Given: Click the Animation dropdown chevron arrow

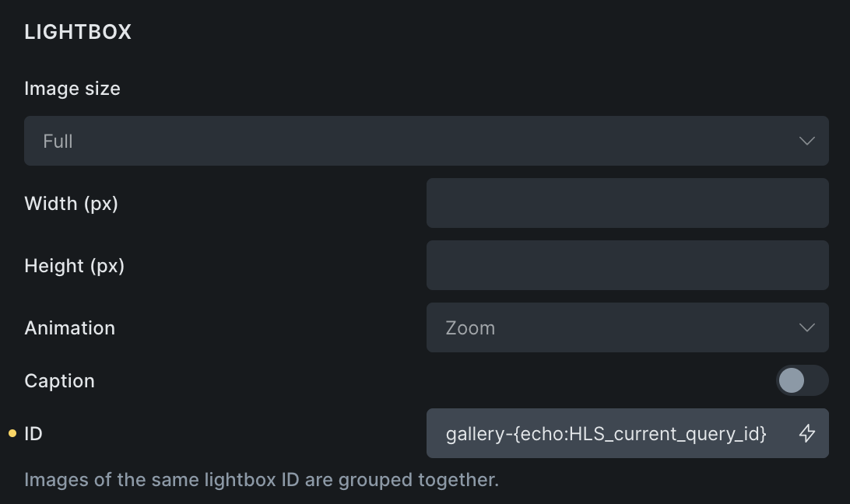Looking at the screenshot, I should point(807,327).
